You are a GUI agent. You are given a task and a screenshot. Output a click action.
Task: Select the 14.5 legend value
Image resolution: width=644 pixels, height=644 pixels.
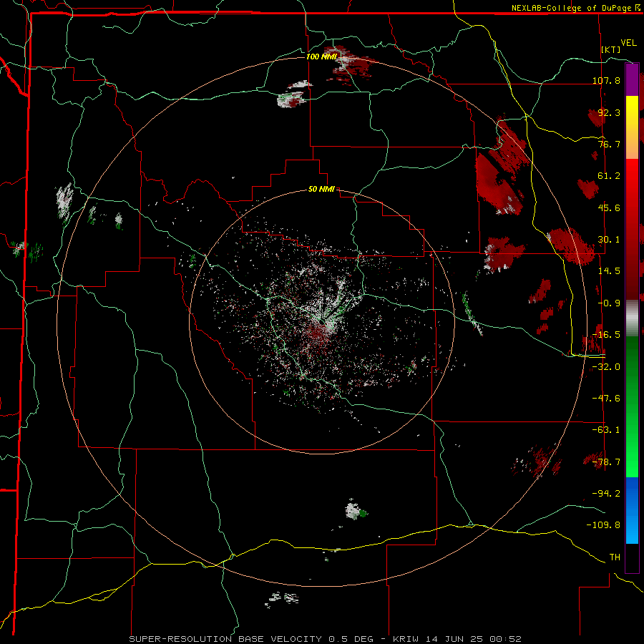609,271
